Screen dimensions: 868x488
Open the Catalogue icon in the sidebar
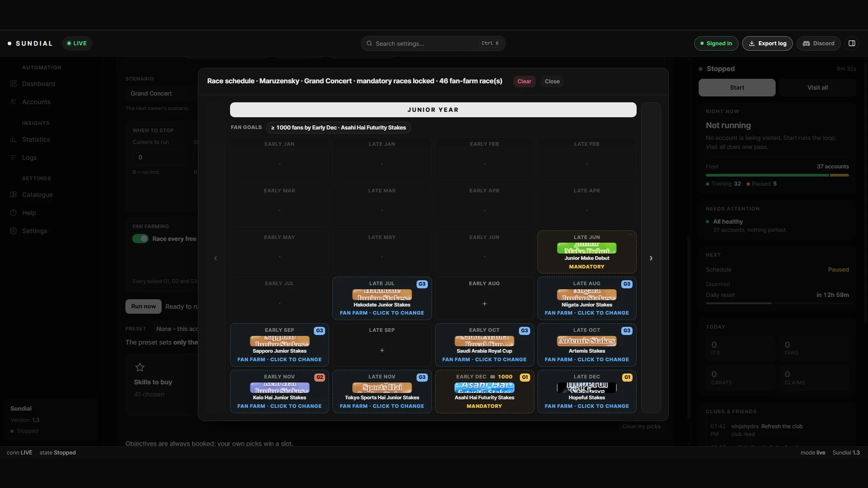(x=13, y=195)
